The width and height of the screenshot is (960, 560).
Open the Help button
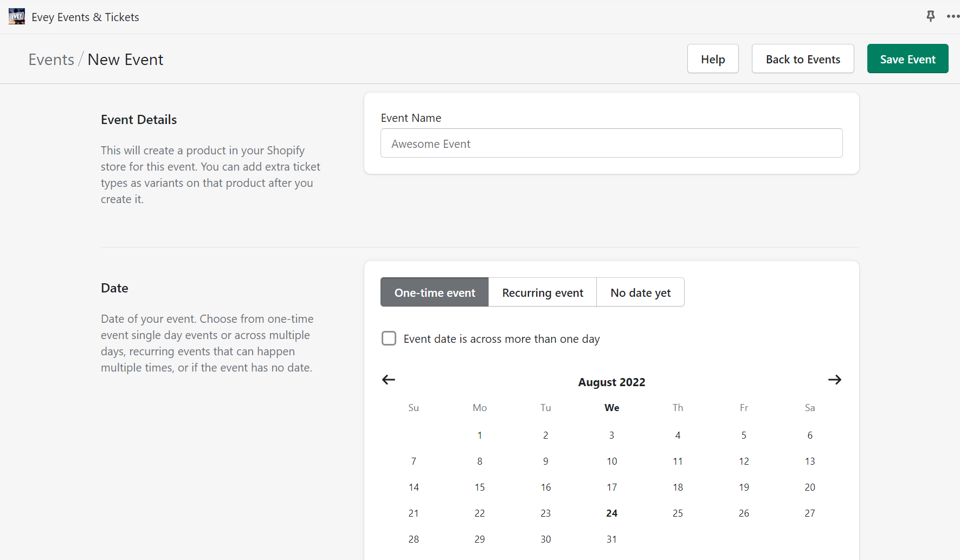pos(713,59)
